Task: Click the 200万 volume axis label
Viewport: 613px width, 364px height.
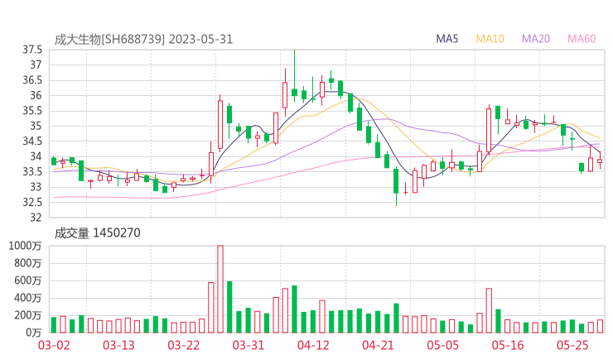Action: click(x=28, y=315)
